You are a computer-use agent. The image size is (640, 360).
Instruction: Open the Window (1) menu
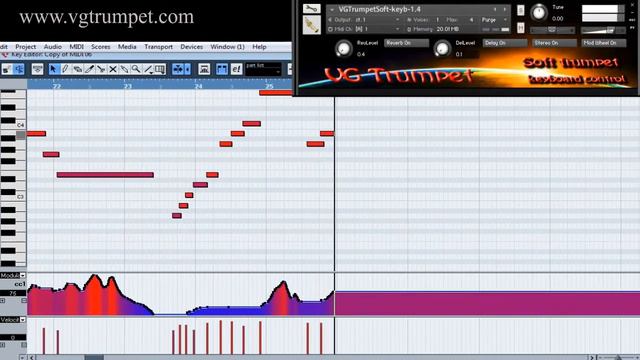[x=227, y=47]
